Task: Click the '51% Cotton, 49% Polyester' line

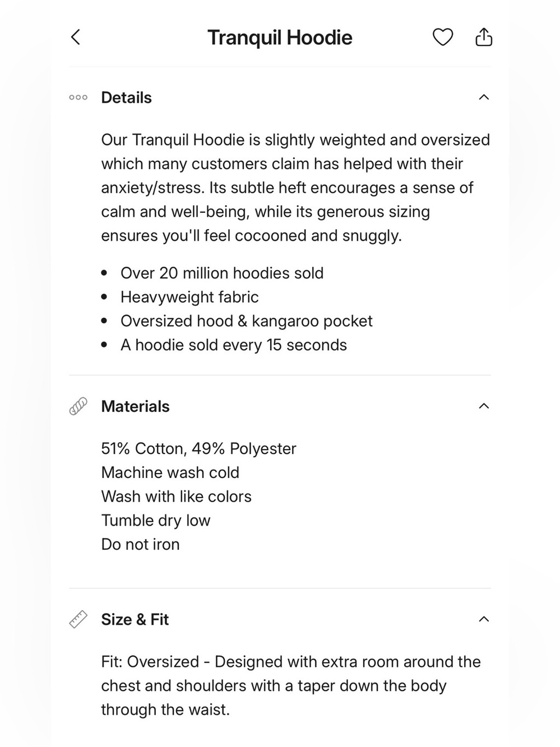Action: (198, 448)
